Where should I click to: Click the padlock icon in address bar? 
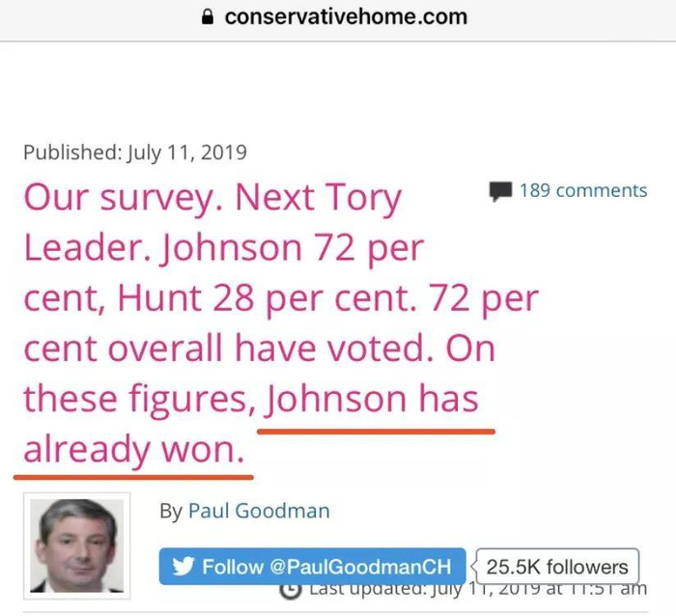[206, 17]
